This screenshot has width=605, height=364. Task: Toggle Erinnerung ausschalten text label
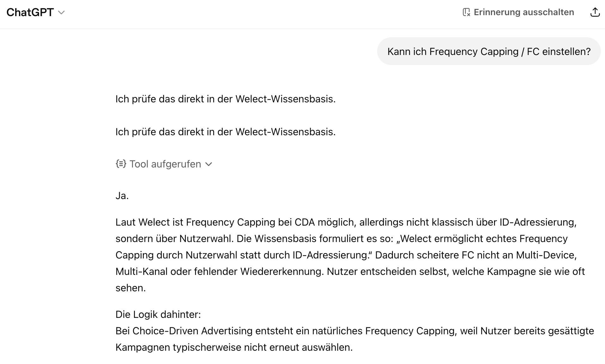tap(524, 12)
